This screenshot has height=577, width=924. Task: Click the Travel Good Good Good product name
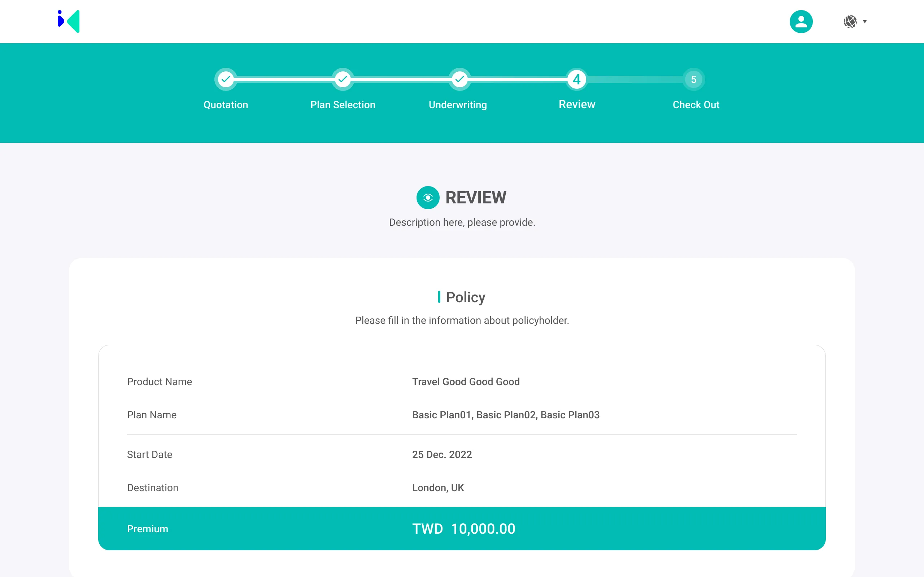[x=466, y=382]
